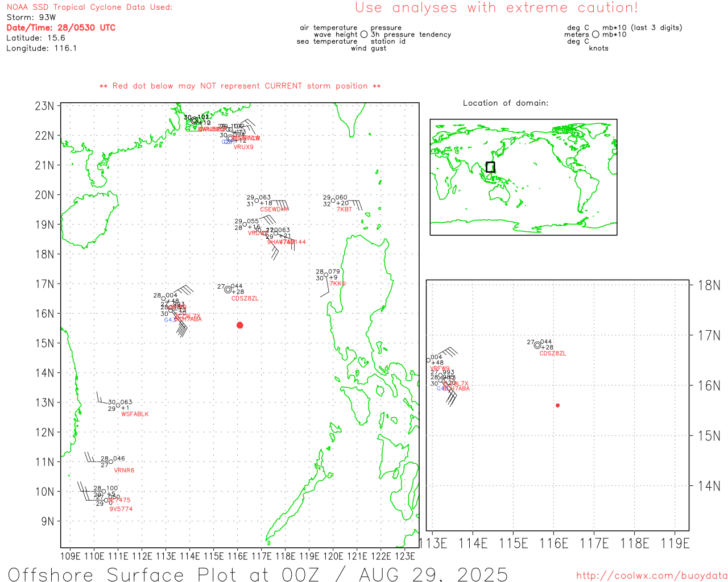The image size is (728, 582).
Task: Click the '+28' pressure tendency on main map
Action: coord(238,292)
